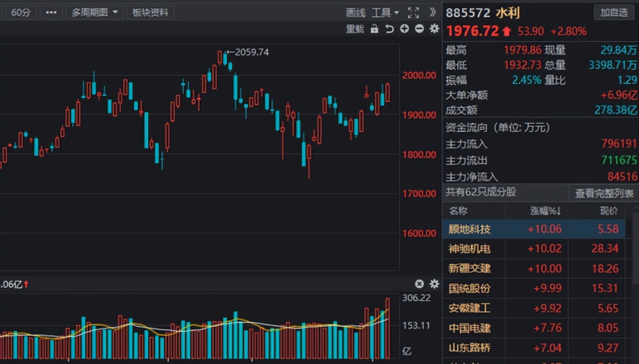Close the volume indicator with X toggle

419,284
